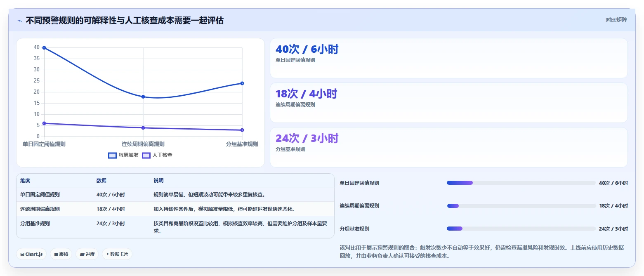
Task: Click the 数据 column header
Action: [x=101, y=181]
